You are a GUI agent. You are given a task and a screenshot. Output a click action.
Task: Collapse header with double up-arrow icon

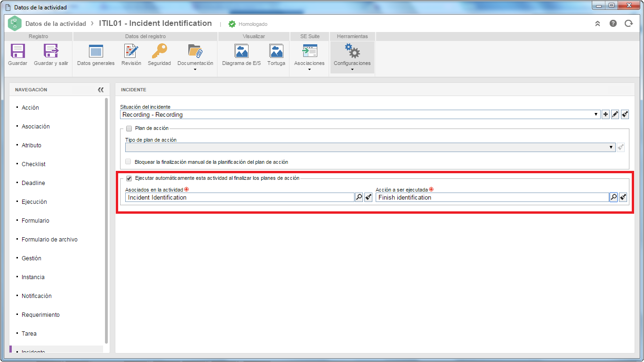[x=597, y=24]
